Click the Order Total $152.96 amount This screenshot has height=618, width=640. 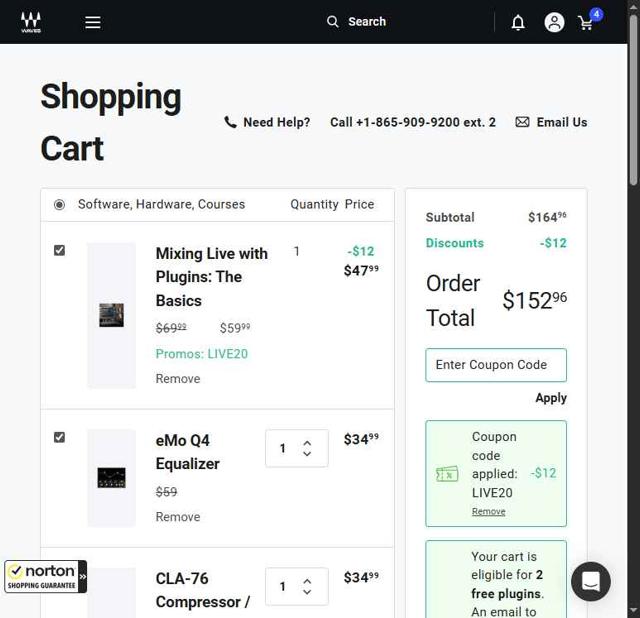[534, 300]
